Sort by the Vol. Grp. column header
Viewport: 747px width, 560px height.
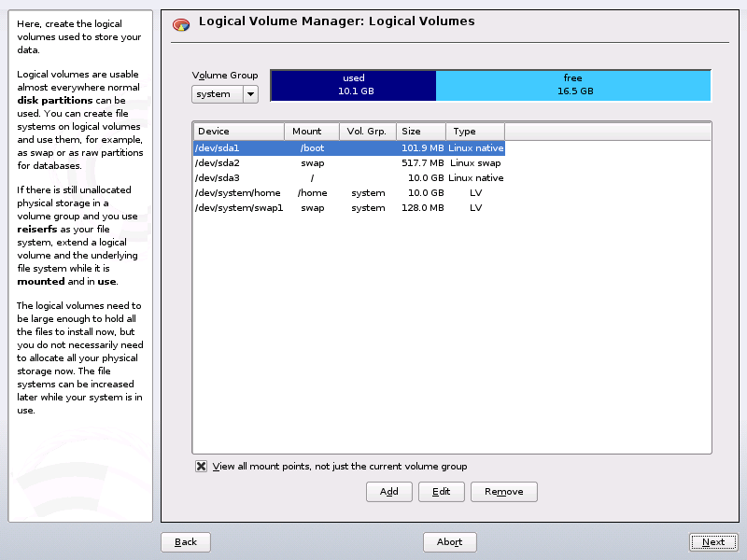coord(368,132)
